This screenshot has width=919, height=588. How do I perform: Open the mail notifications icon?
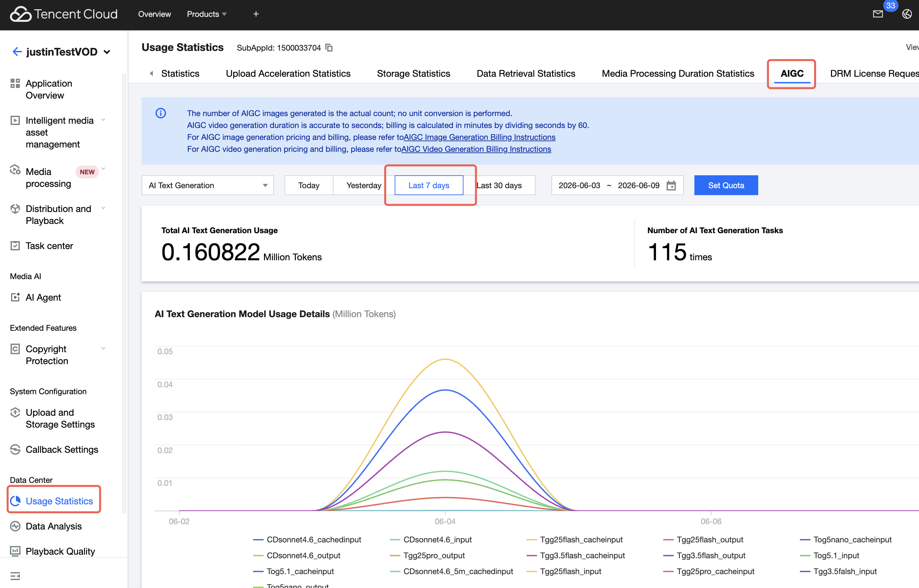click(x=878, y=14)
